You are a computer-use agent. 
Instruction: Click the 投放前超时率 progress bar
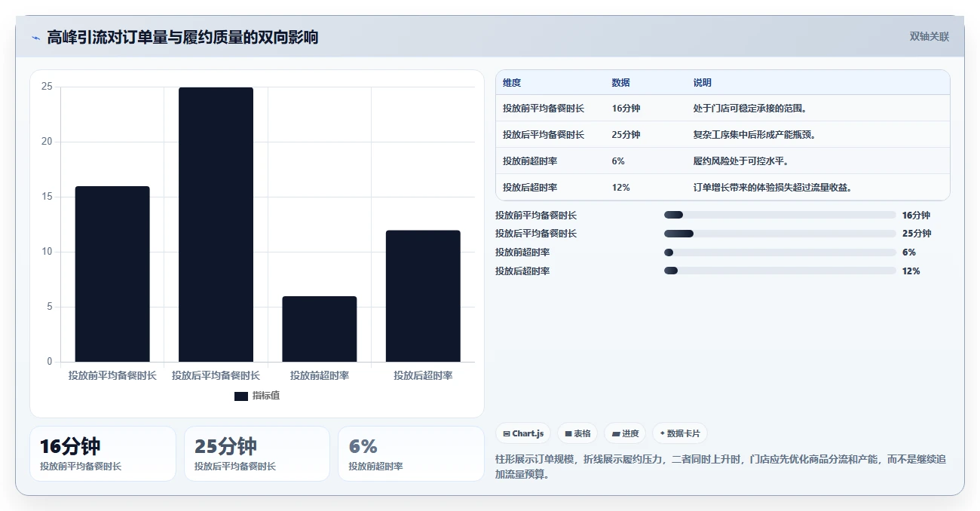pyautogui.click(x=780, y=252)
